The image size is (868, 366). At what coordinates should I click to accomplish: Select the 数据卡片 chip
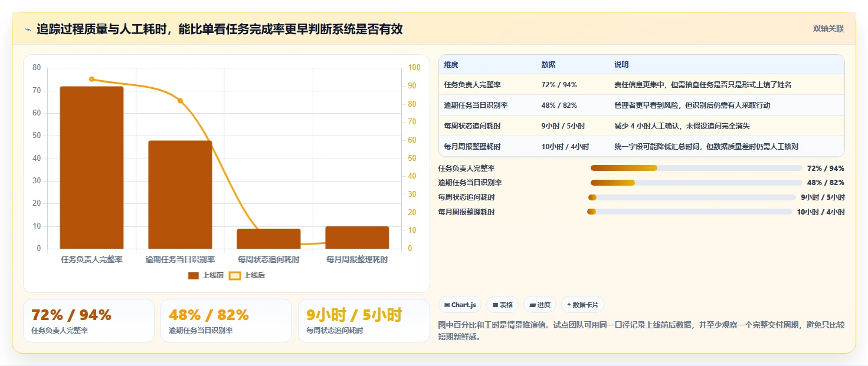click(583, 305)
